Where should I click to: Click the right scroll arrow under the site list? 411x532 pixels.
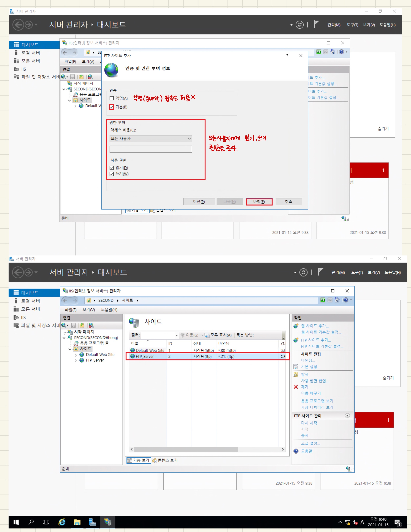[x=283, y=449]
